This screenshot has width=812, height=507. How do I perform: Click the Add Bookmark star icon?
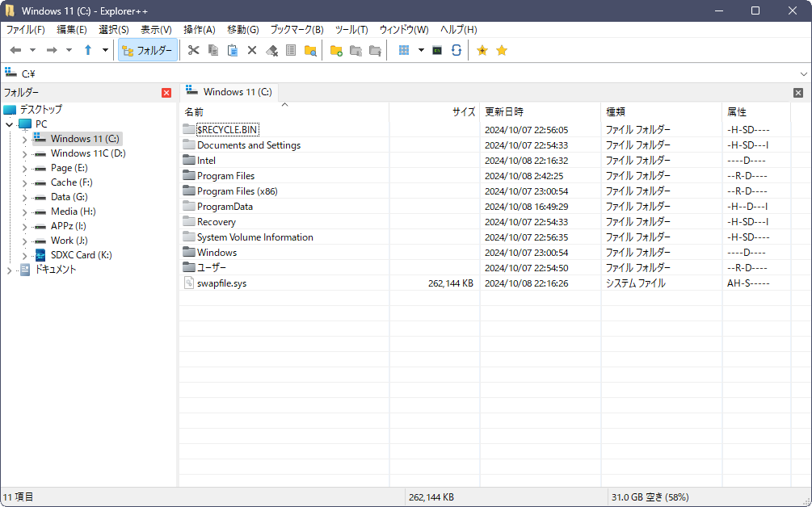click(482, 50)
